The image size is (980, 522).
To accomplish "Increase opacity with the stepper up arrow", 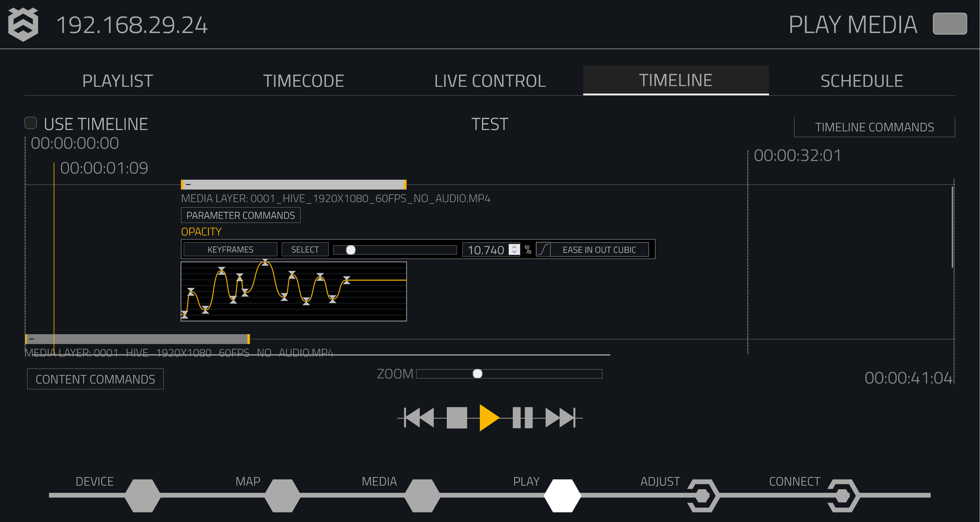I will click(x=514, y=247).
